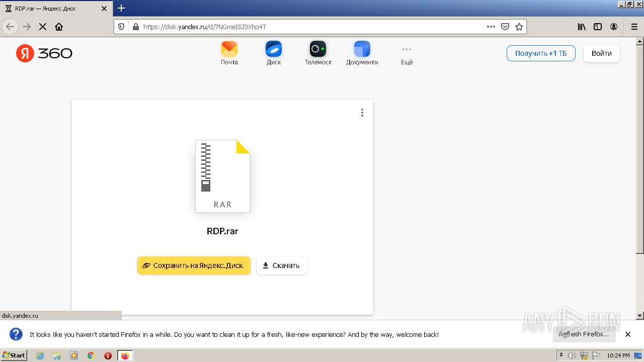The width and height of the screenshot is (644, 362).
Task: Click the tracking protection shield icon
Action: tap(121, 27)
